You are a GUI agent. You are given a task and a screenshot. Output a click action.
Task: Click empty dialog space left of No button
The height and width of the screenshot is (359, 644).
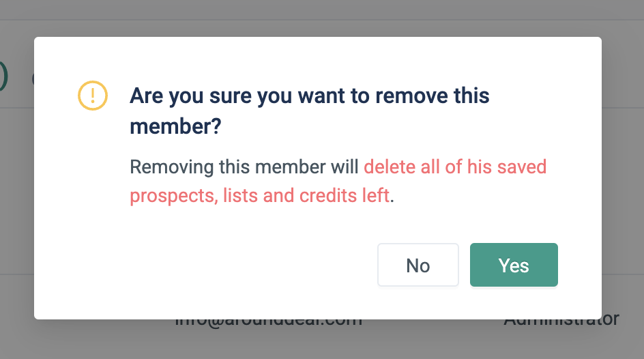(x=239, y=265)
